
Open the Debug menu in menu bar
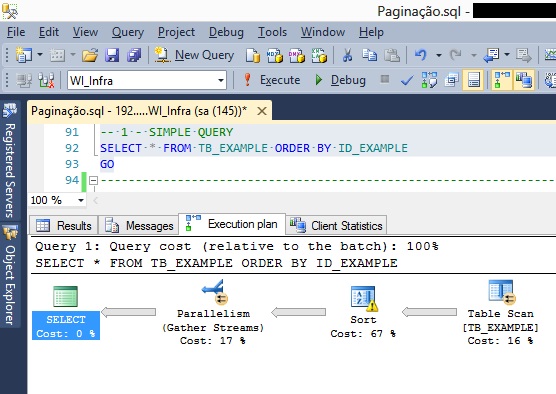point(226,32)
